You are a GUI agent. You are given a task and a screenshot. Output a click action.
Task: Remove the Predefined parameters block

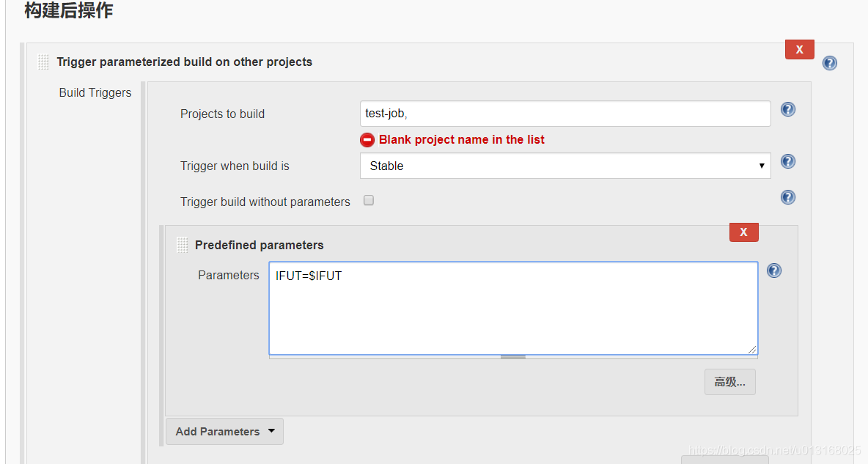point(743,232)
